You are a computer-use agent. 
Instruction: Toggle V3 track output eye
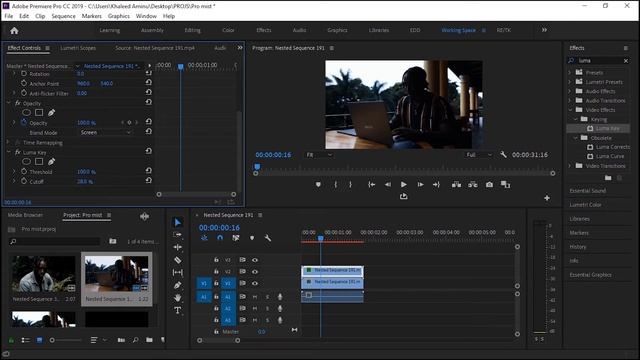point(255,260)
